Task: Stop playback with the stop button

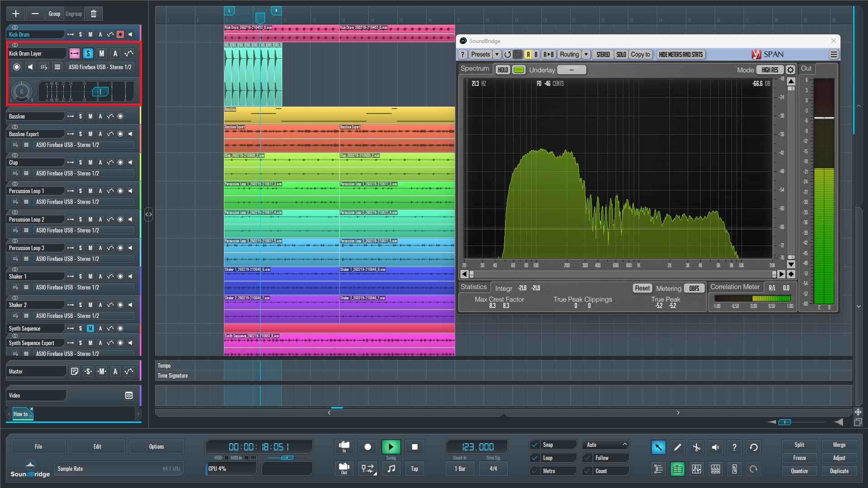Action: pyautogui.click(x=415, y=447)
